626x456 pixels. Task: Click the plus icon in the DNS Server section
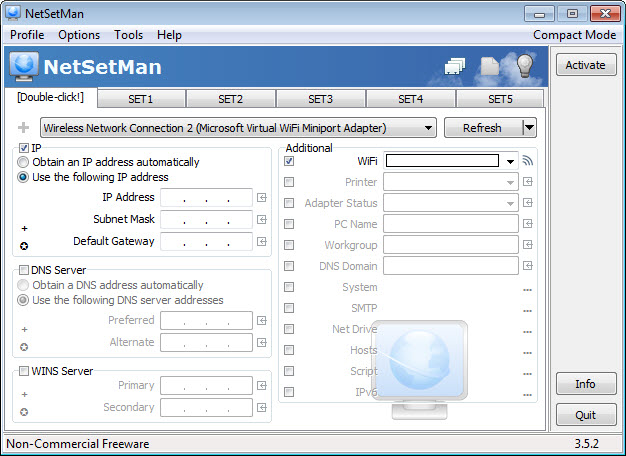(x=24, y=329)
